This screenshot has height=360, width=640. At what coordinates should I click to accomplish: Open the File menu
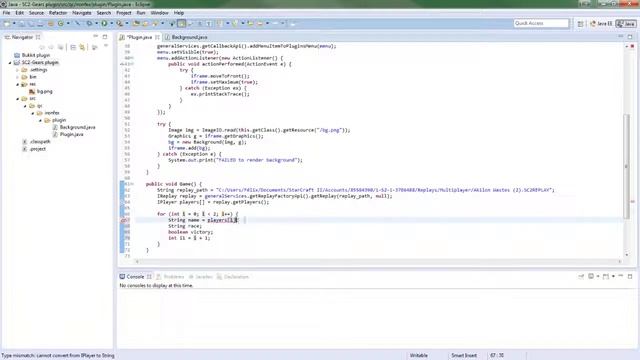tap(6, 13)
